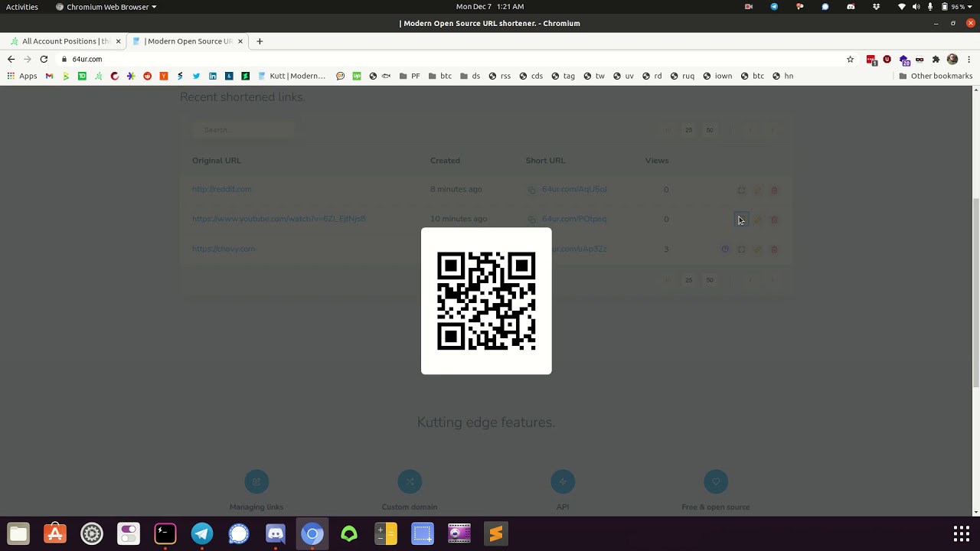Open the TD bookmark icon
Image resolution: width=980 pixels, height=551 pixels.
pos(82,76)
